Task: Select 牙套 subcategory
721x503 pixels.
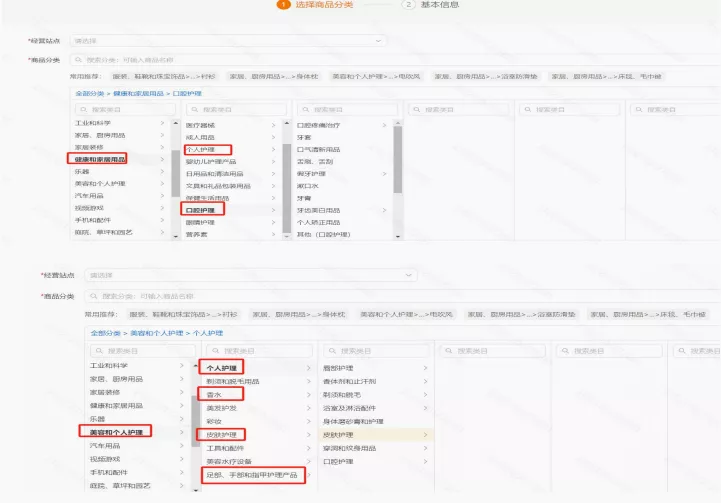Action: (x=304, y=137)
